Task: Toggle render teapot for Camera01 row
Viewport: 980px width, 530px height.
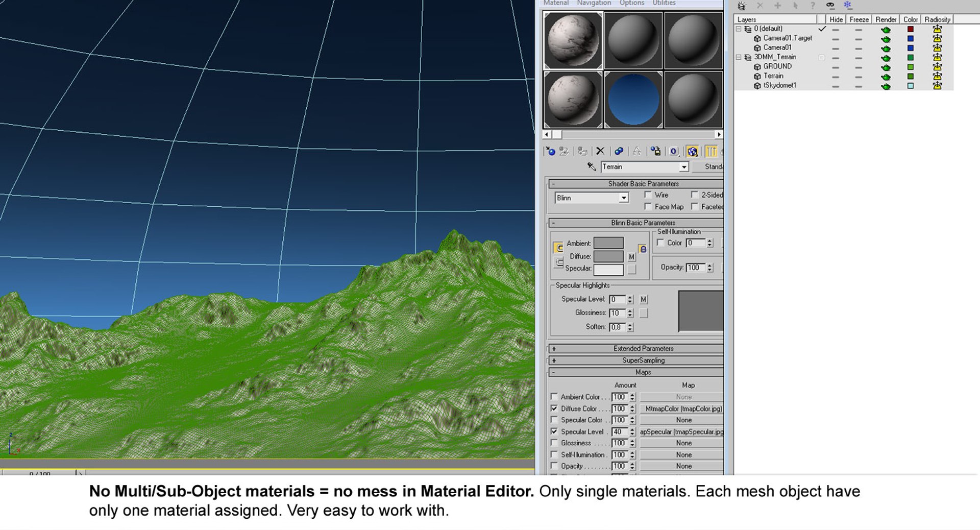Action: click(x=886, y=49)
